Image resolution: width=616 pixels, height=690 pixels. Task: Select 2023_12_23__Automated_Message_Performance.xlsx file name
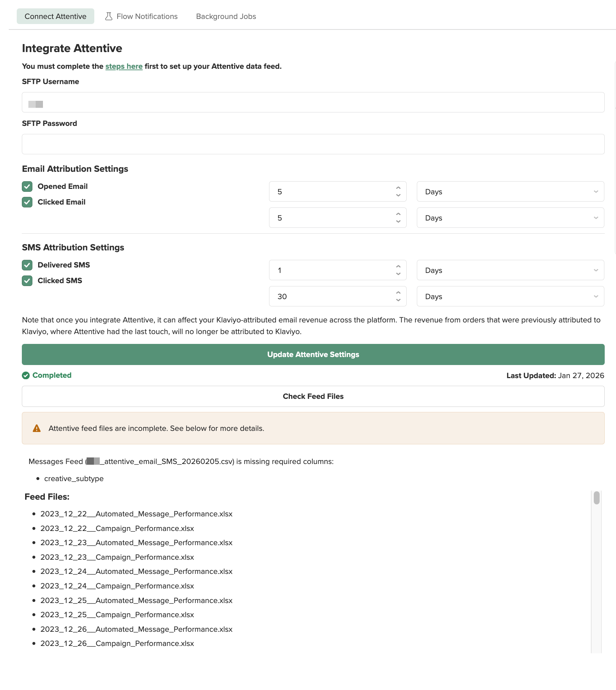[x=137, y=543]
